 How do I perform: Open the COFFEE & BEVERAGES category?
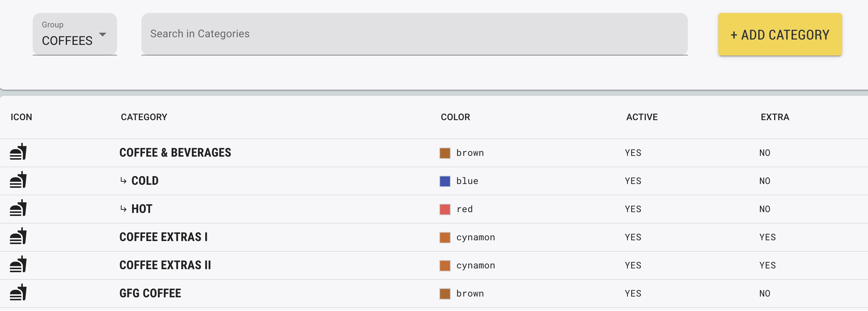(175, 152)
